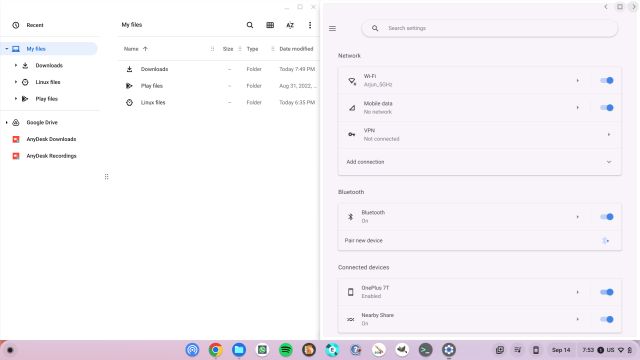Screen dimensions: 640x360
Task: Open Google Drive in the sidebar
Action: tap(42, 122)
